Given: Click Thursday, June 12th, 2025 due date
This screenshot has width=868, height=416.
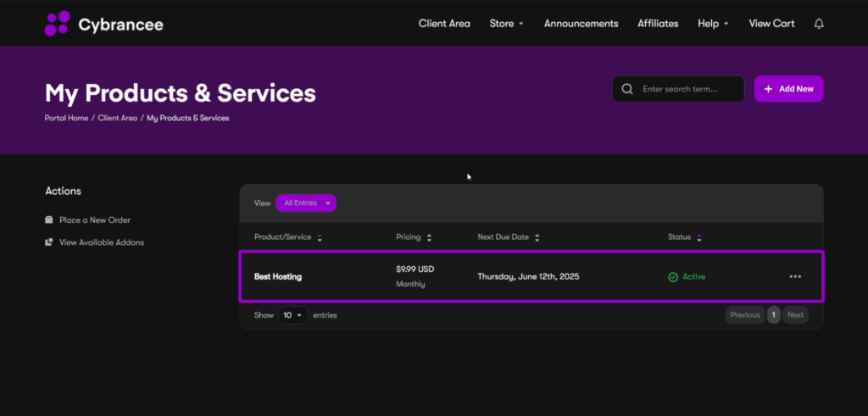Looking at the screenshot, I should click(x=529, y=276).
